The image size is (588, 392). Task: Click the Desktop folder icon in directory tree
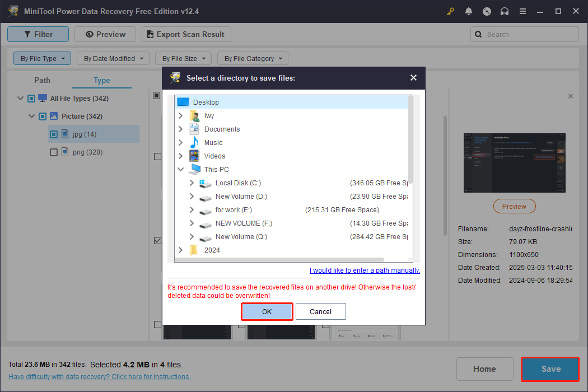click(x=183, y=102)
